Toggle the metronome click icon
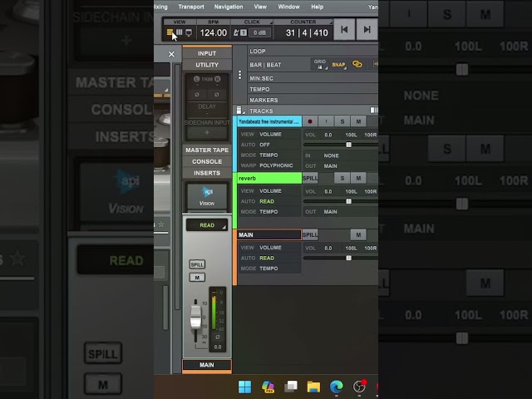The height and width of the screenshot is (399, 532). pyautogui.click(x=236, y=32)
